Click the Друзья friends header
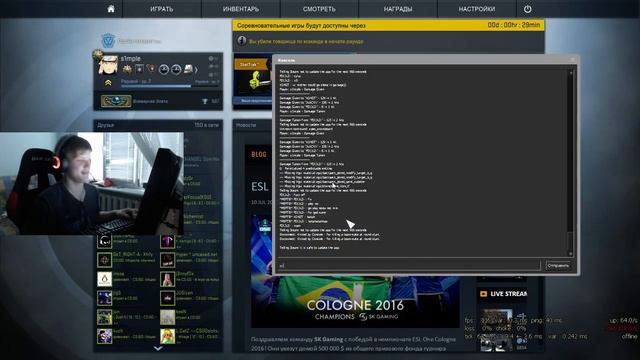Screen dimensions: 640x360 [106, 125]
